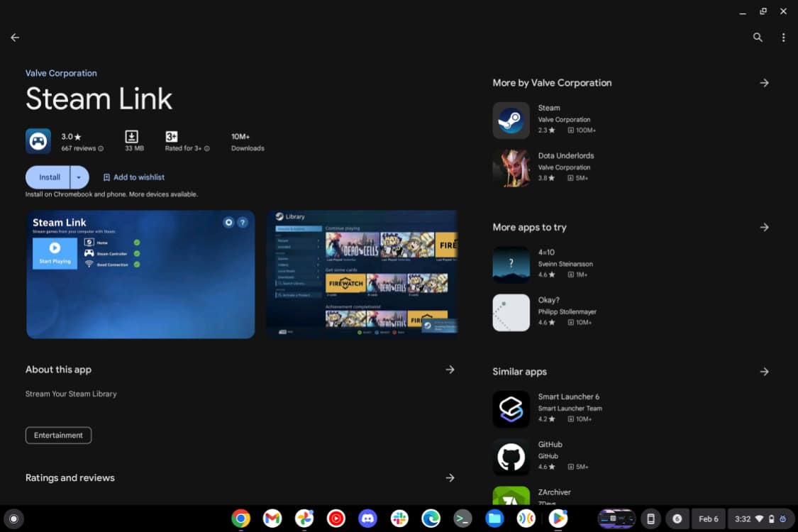Click the 'Install on Chromebook and phone' note
This screenshot has height=532, width=798.
tap(111, 194)
